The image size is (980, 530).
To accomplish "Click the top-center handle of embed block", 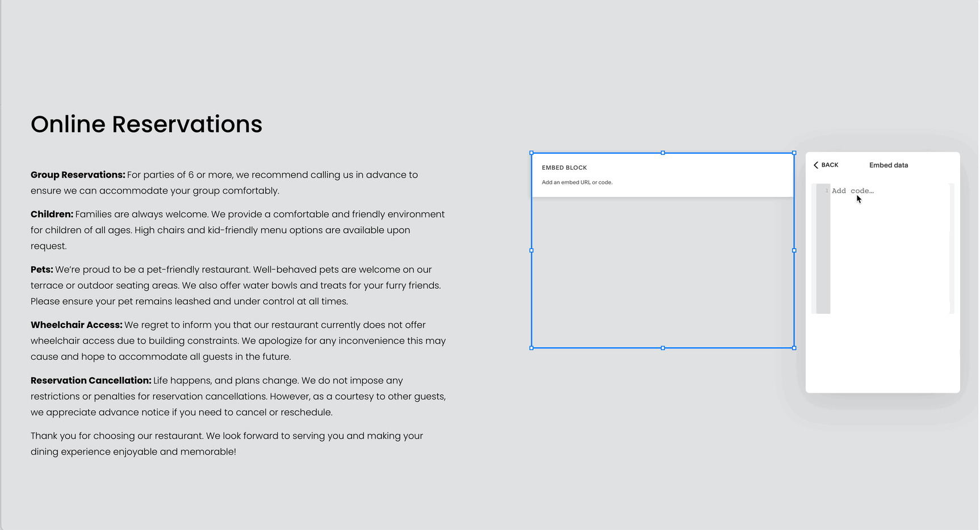I will [663, 153].
